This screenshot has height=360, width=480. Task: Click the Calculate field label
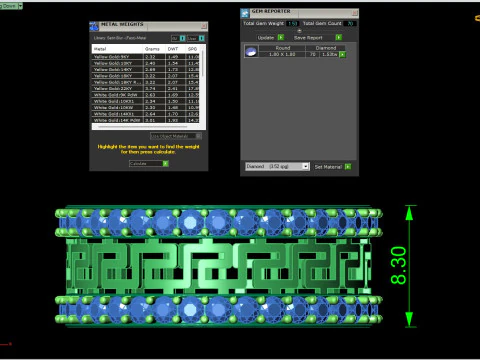coord(146,164)
